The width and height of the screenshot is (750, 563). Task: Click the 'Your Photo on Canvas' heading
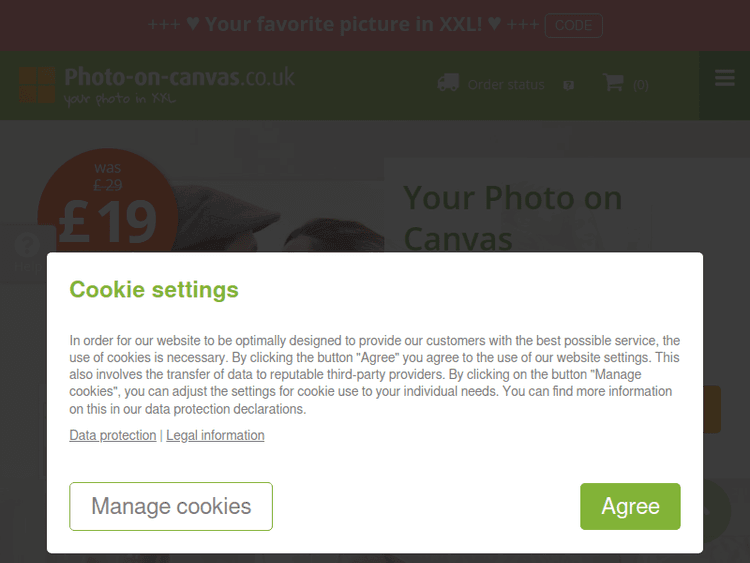coord(512,217)
